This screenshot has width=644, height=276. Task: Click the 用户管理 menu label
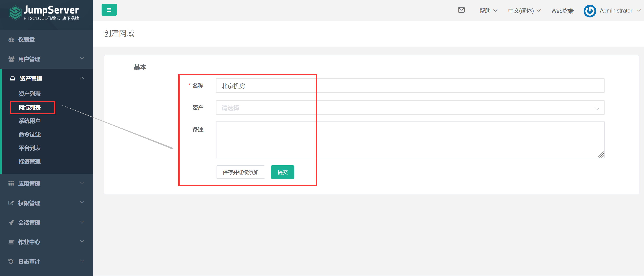[29, 59]
